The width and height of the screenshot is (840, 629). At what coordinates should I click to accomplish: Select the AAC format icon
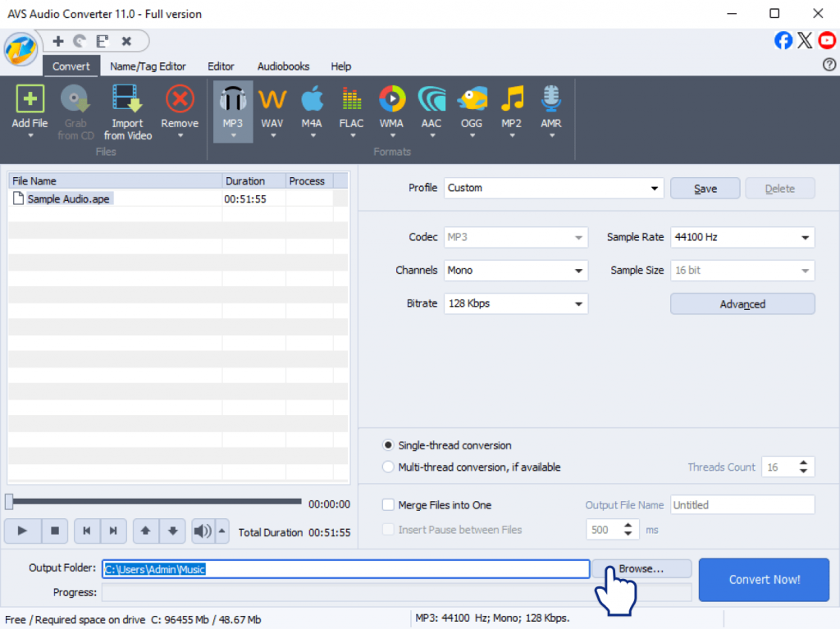431,100
